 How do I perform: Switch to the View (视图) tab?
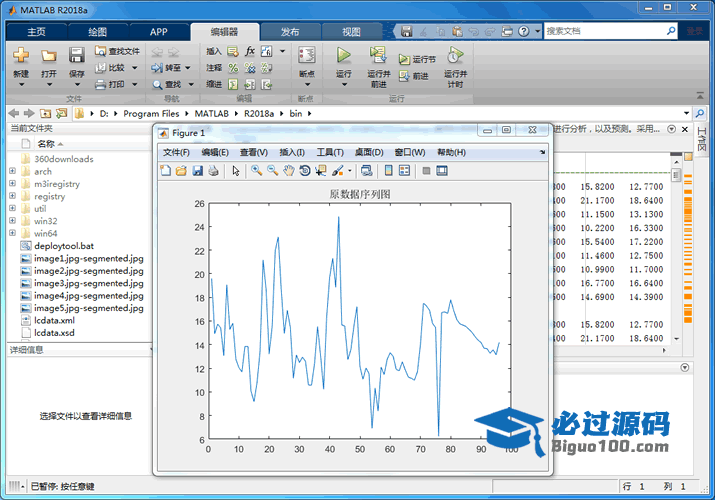click(352, 31)
